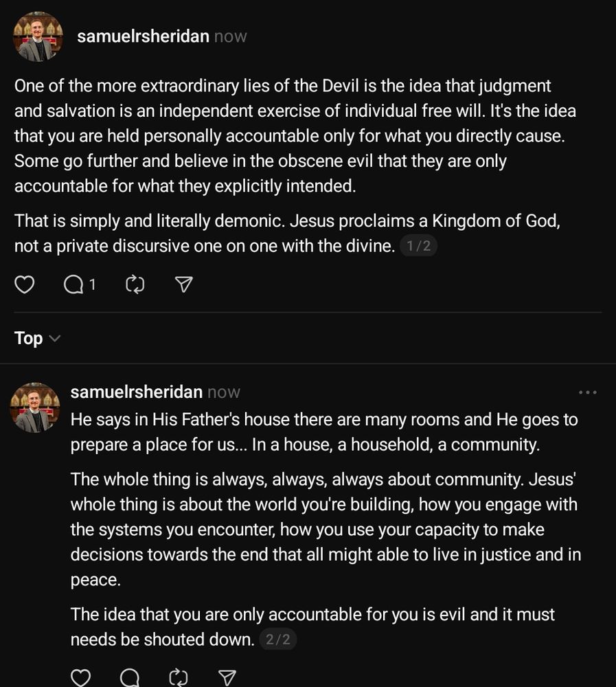Open samuelrsheridan's profile from the first post username
616x687 pixels.
143,36
